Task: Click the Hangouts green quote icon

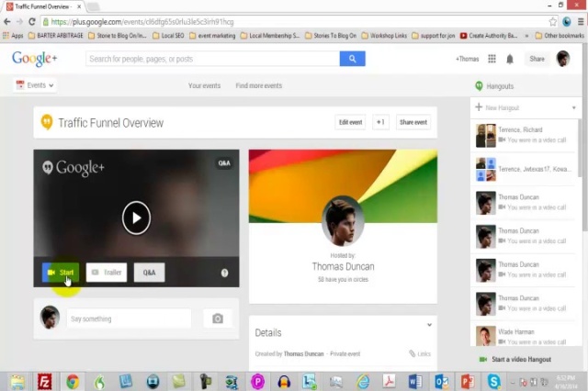Action: (x=479, y=86)
